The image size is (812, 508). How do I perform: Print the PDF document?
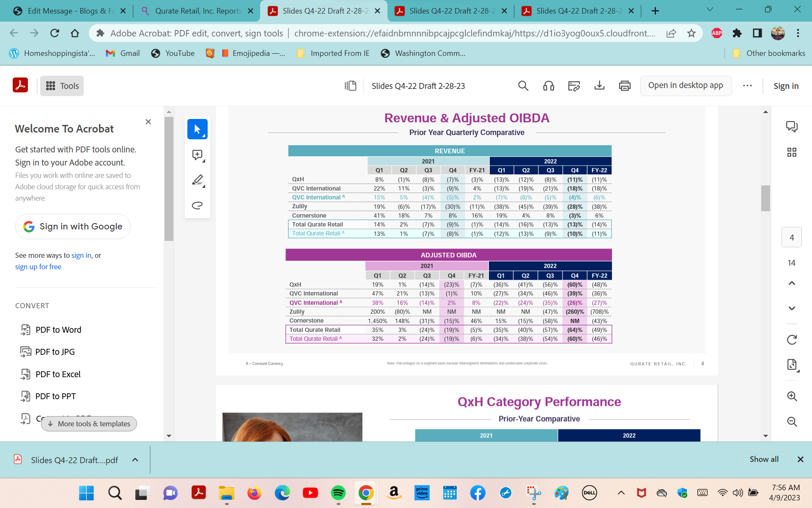(x=625, y=86)
